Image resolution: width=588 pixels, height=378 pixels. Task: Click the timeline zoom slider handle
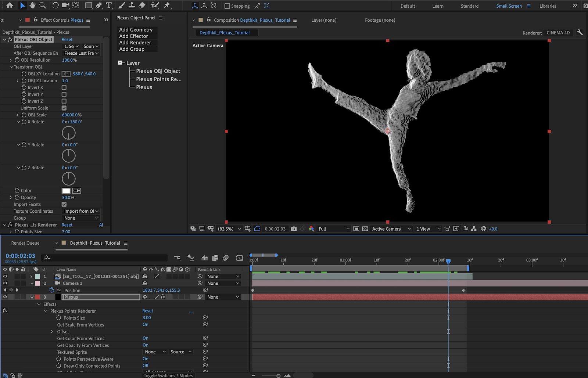[278, 376]
